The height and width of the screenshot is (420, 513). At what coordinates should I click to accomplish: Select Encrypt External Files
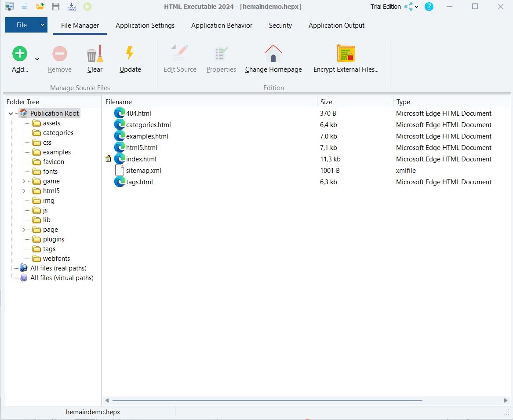point(346,58)
